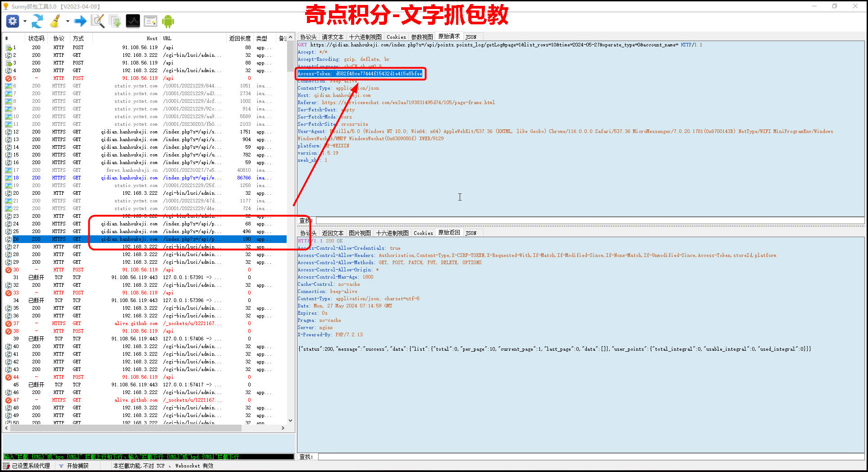Image resolution: width=868 pixels, height=472 pixels.
Task: Open the certificate icon in toolbar
Action: 151,21
